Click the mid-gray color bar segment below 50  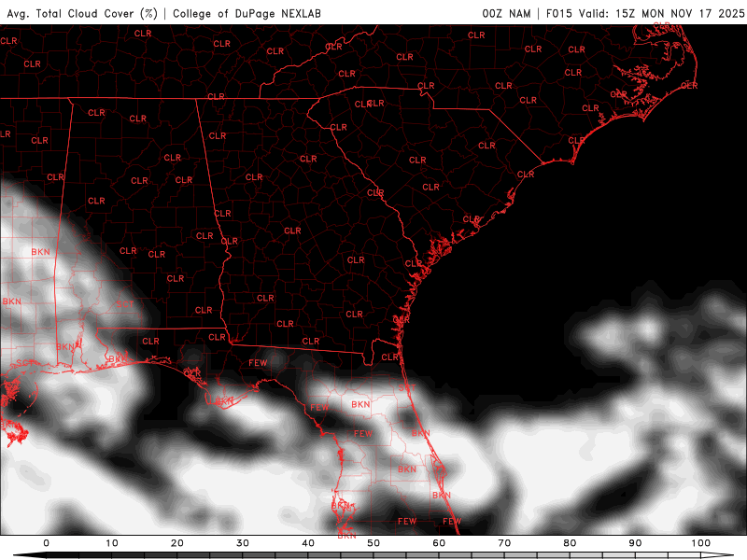[x=358, y=555]
